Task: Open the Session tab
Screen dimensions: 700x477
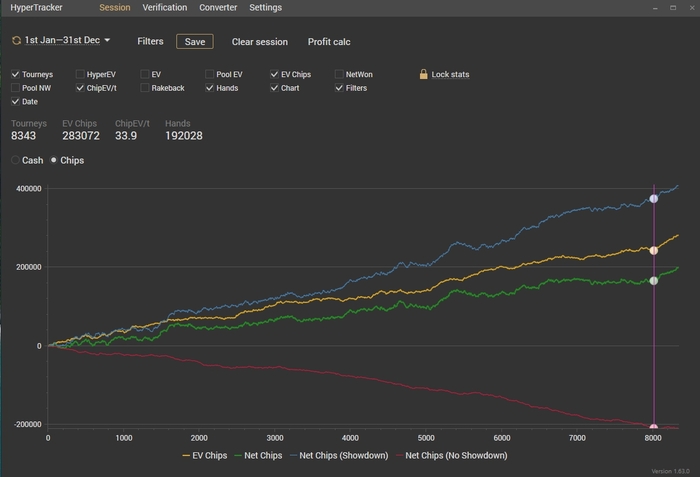Action: click(x=115, y=8)
